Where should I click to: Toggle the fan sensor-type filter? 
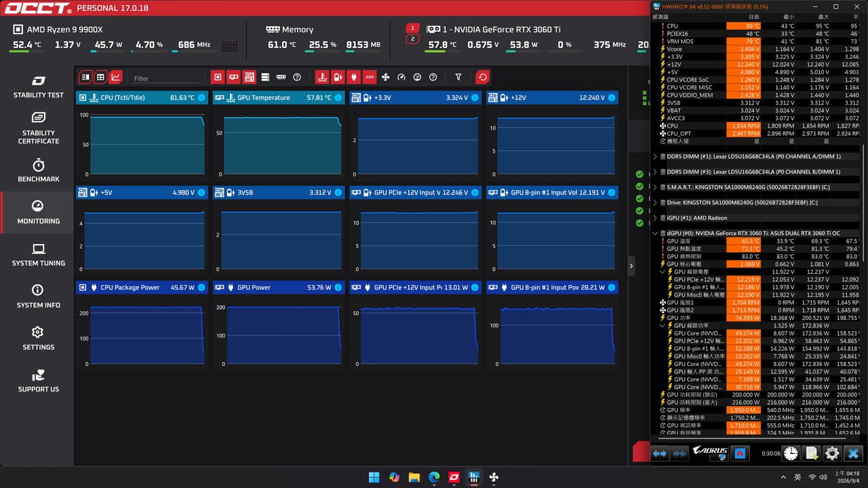[385, 77]
